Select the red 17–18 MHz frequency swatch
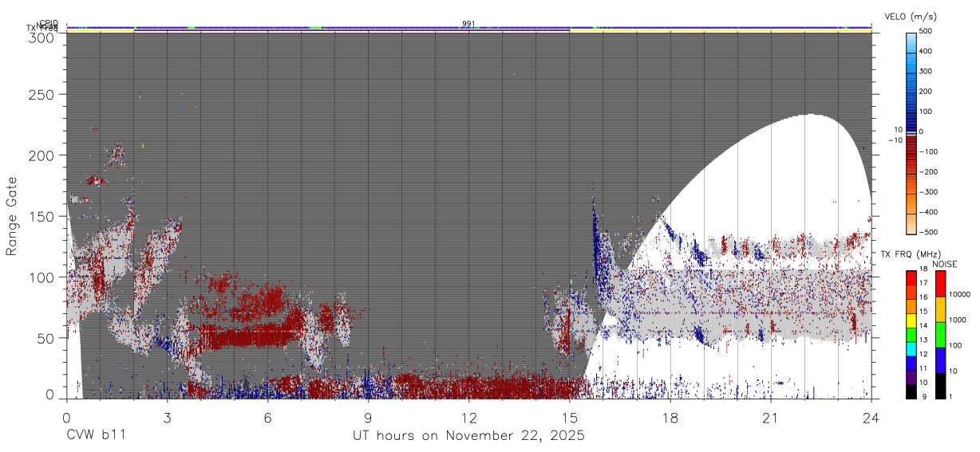980x452 pixels. pyautogui.click(x=911, y=277)
